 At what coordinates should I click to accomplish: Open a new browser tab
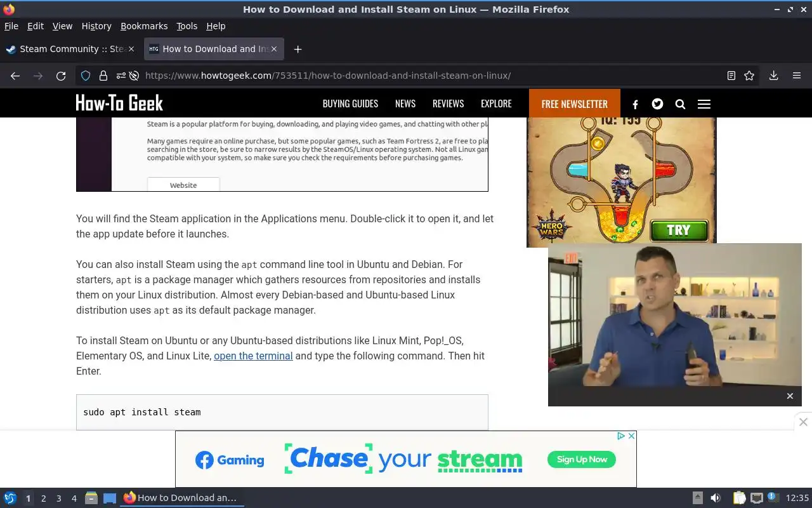(298, 49)
